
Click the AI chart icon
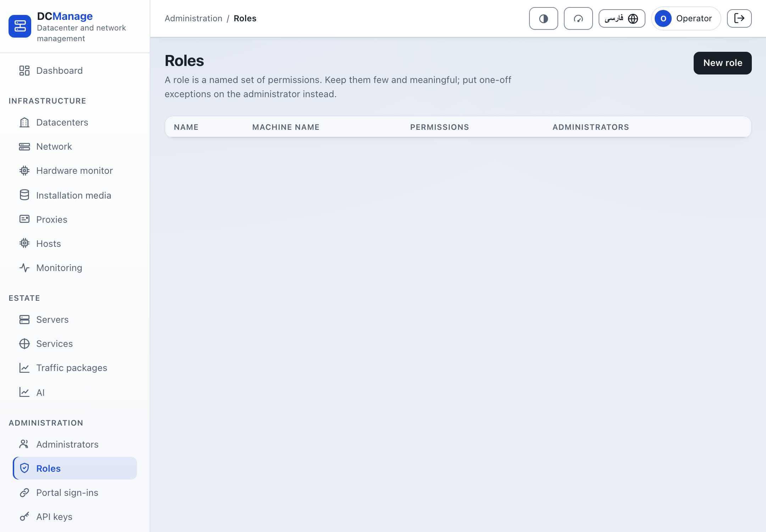[24, 392]
